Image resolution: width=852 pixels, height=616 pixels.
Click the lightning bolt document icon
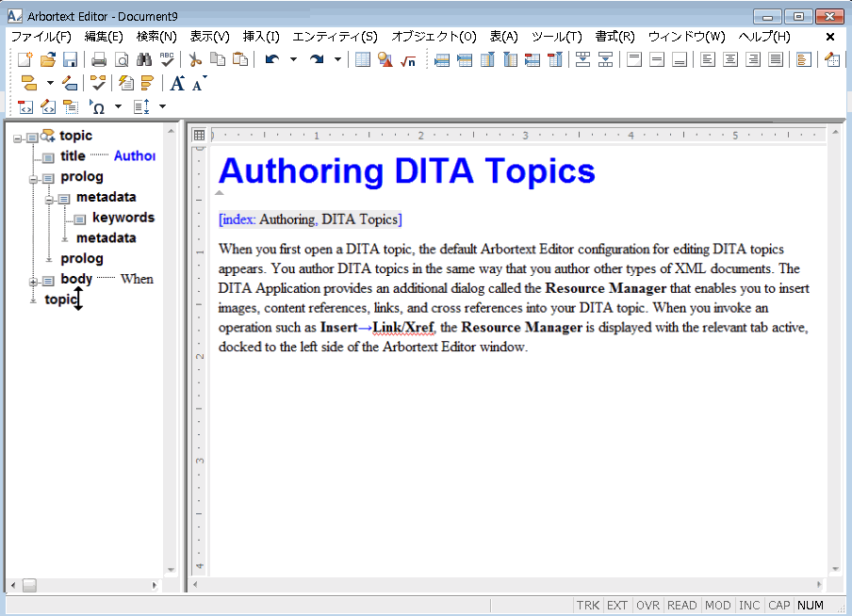126,83
